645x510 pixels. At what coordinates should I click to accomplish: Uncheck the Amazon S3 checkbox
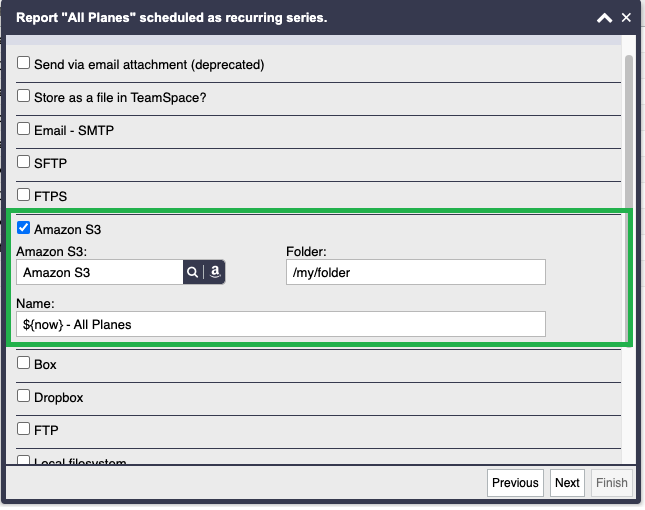coord(23,227)
